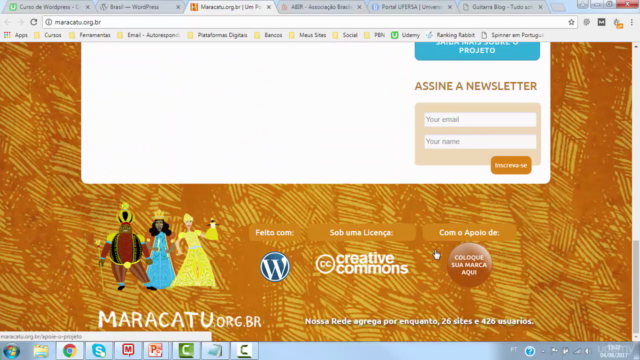Screen dimensions: 640x360
Task: Open the Udemy bookmark
Action: pos(405,35)
